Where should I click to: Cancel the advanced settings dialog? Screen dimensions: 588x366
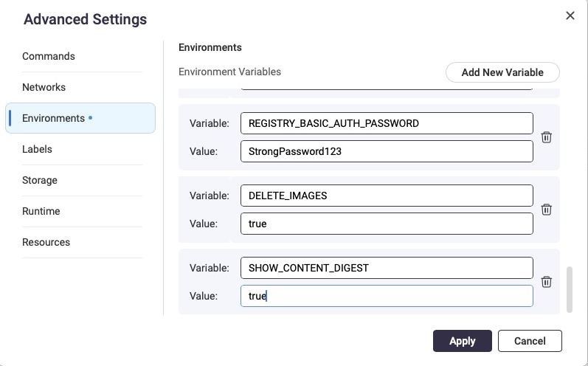[x=530, y=341]
